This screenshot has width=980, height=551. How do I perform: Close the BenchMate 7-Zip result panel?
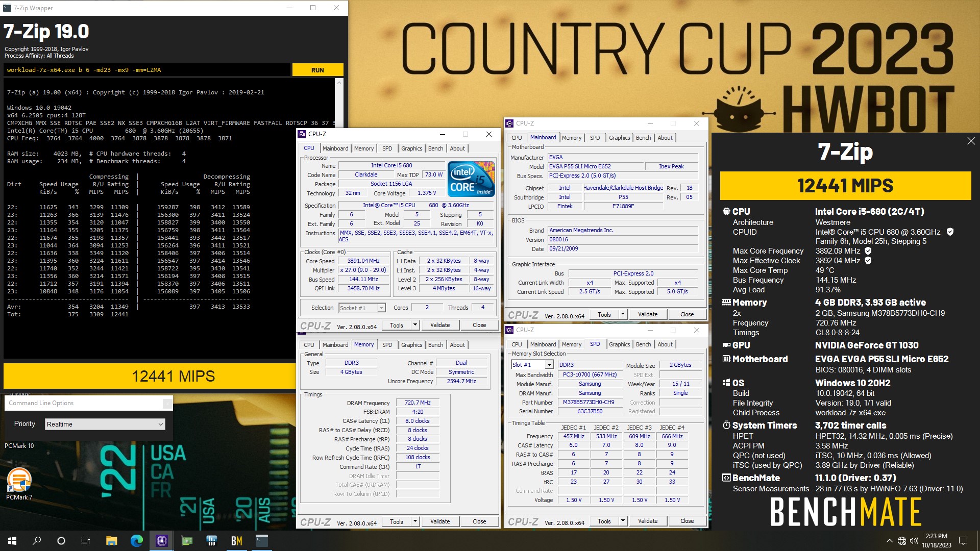[971, 141]
